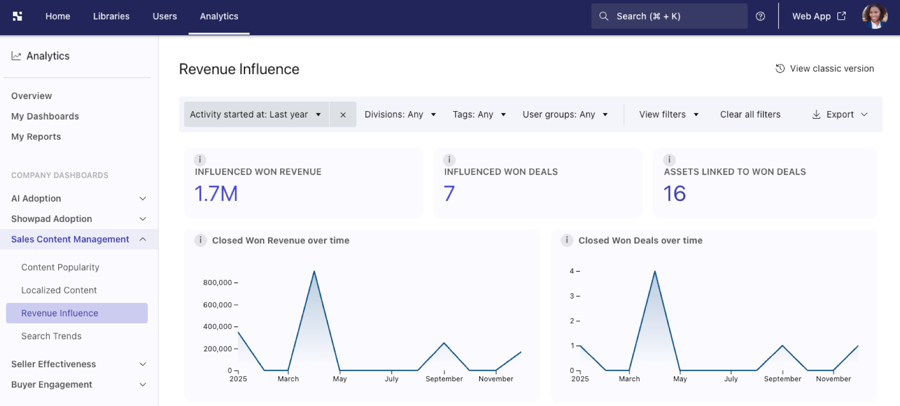
Task: Click the 1.7M influenced revenue value
Action: coord(216,194)
